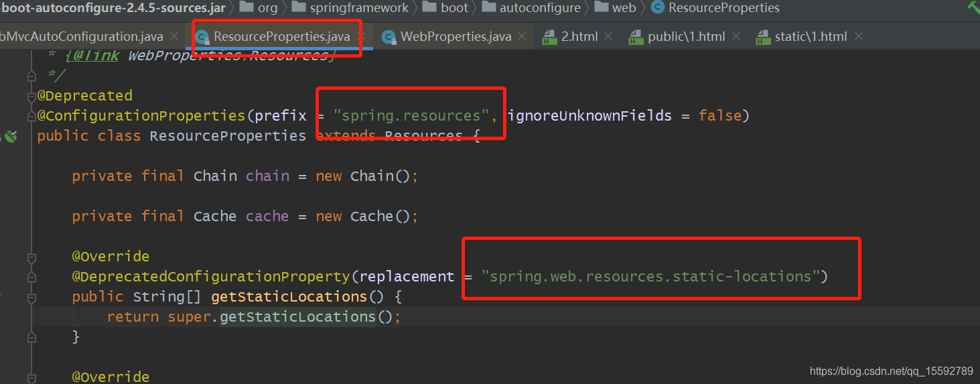This screenshot has width=980, height=384.
Task: Click the getStaticLocations method declaration name
Action: (289, 297)
